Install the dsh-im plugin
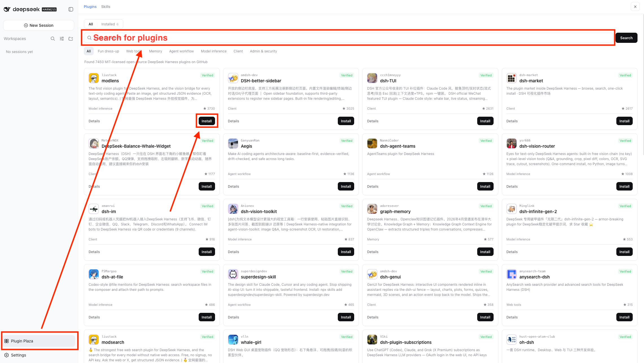644x363 pixels. tap(207, 252)
